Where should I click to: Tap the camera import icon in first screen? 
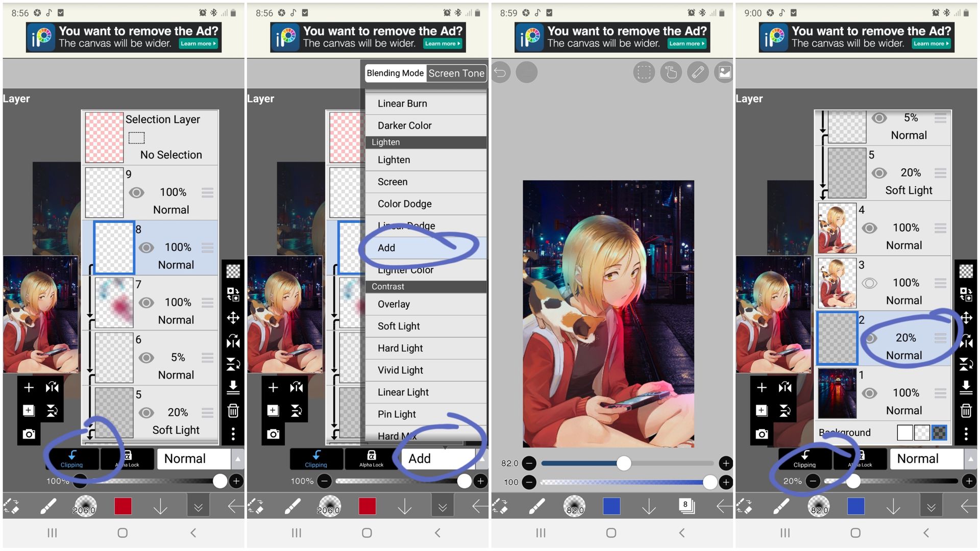(29, 434)
